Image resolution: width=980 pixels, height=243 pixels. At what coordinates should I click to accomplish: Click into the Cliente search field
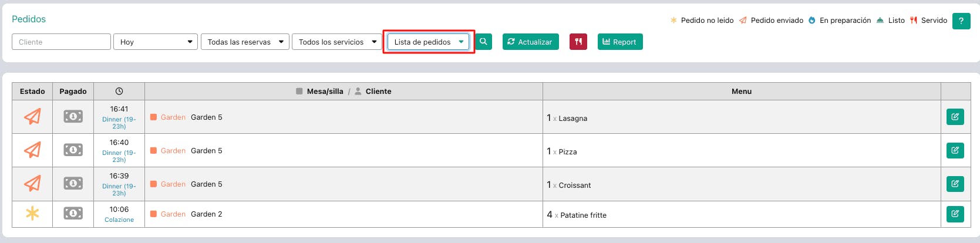pos(61,42)
